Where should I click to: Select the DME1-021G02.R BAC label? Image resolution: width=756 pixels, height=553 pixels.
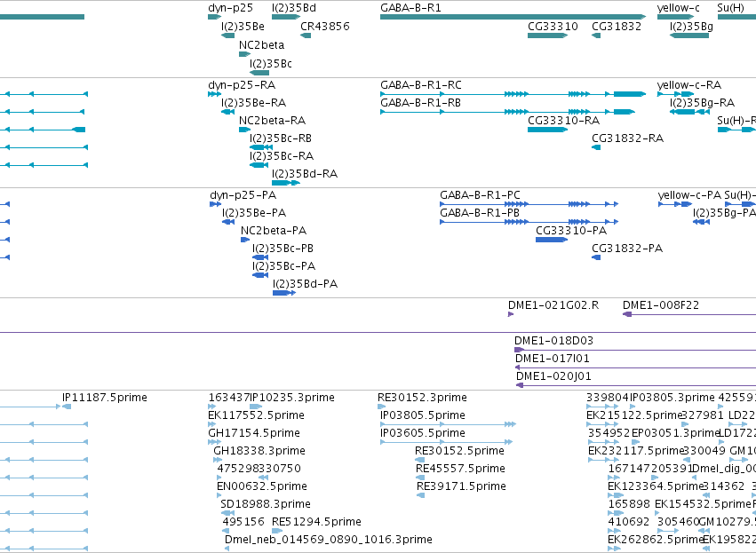(x=553, y=306)
